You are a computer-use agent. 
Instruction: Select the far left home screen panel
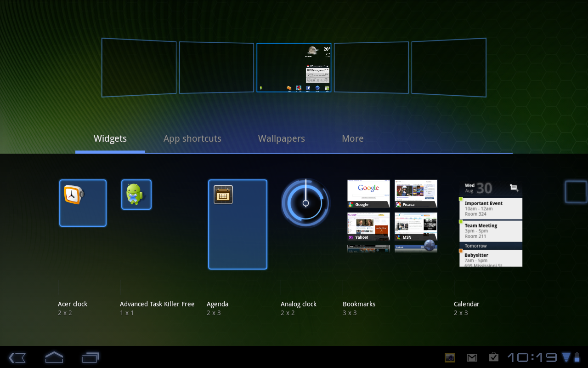point(139,68)
